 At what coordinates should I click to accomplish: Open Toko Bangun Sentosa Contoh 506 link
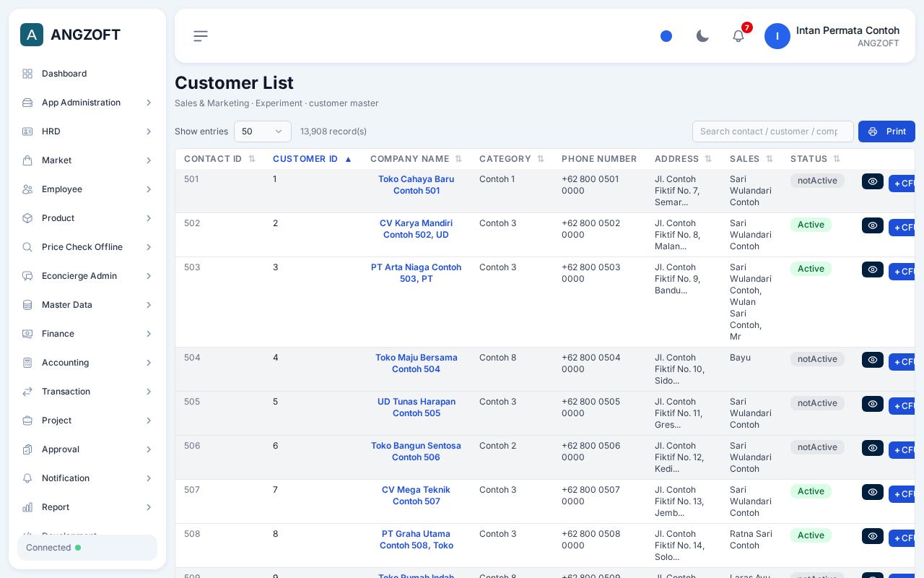tap(416, 452)
